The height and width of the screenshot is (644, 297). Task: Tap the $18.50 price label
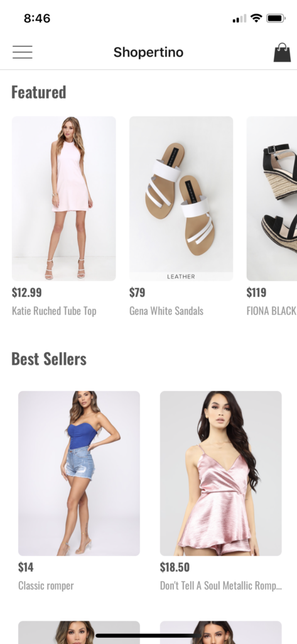[x=175, y=567]
